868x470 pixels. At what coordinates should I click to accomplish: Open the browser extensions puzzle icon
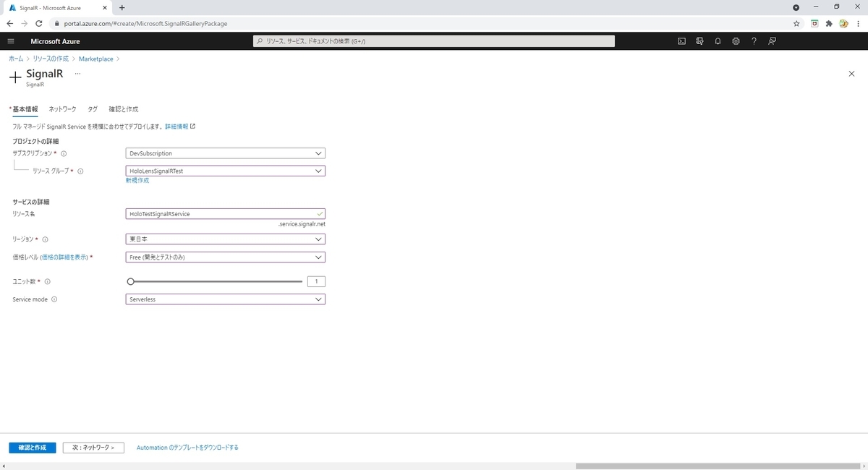[x=829, y=23]
